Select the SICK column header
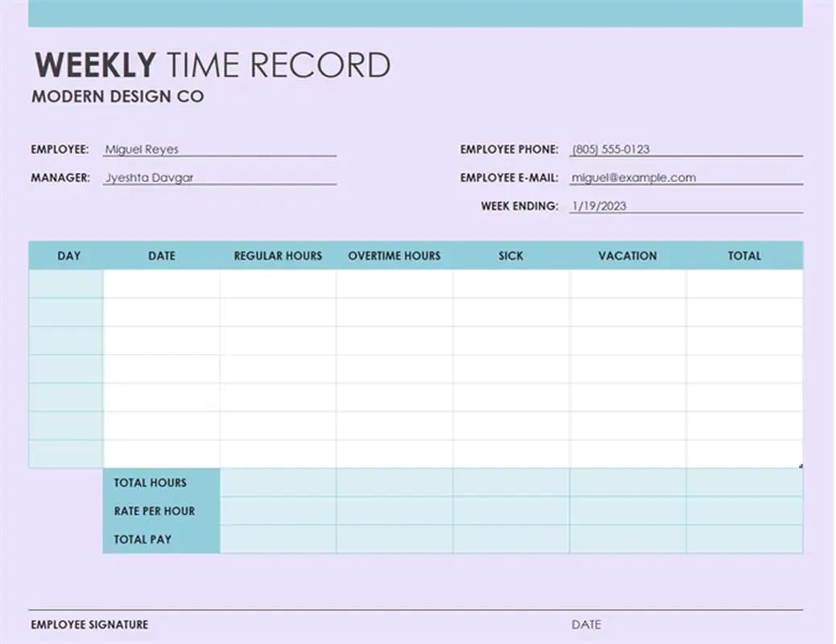This screenshot has height=644, width=836. (x=511, y=255)
